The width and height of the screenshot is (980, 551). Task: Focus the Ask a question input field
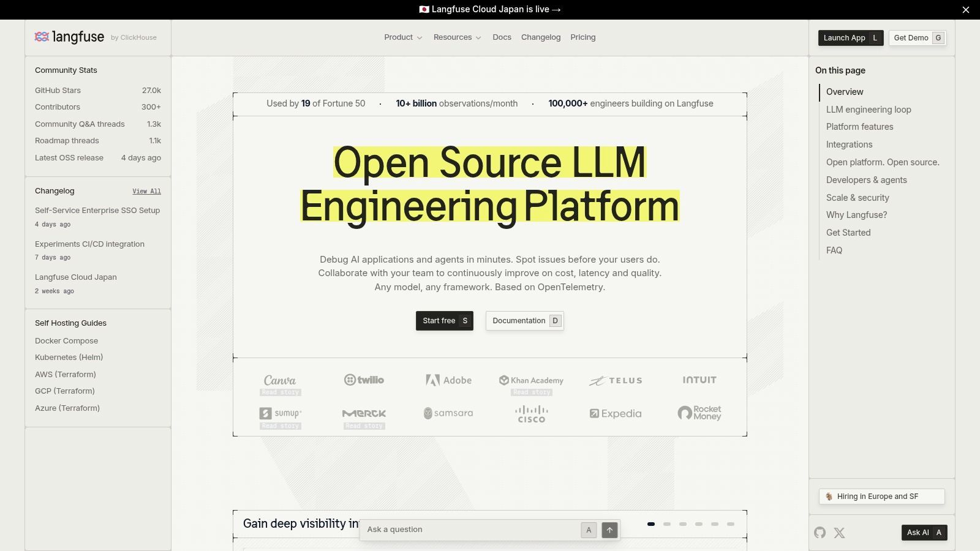click(x=472, y=530)
